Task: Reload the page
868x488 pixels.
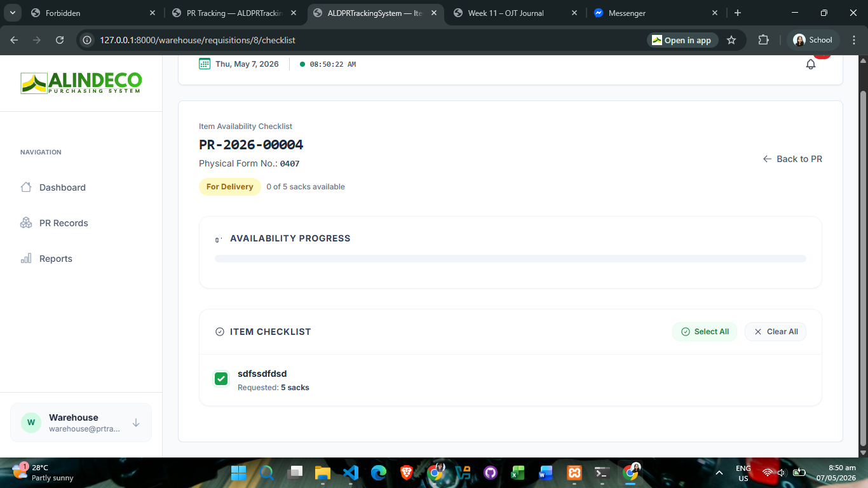Action: 60,40
